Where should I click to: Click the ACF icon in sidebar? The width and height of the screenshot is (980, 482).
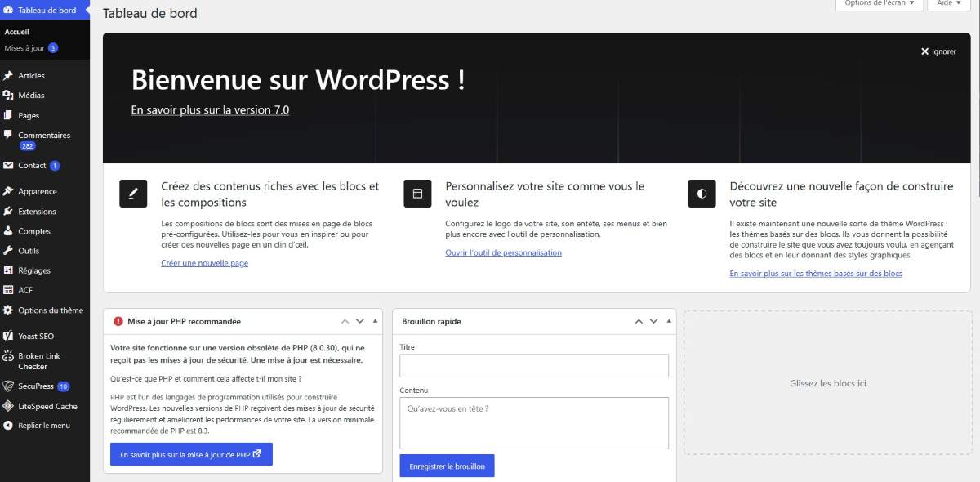click(x=8, y=290)
